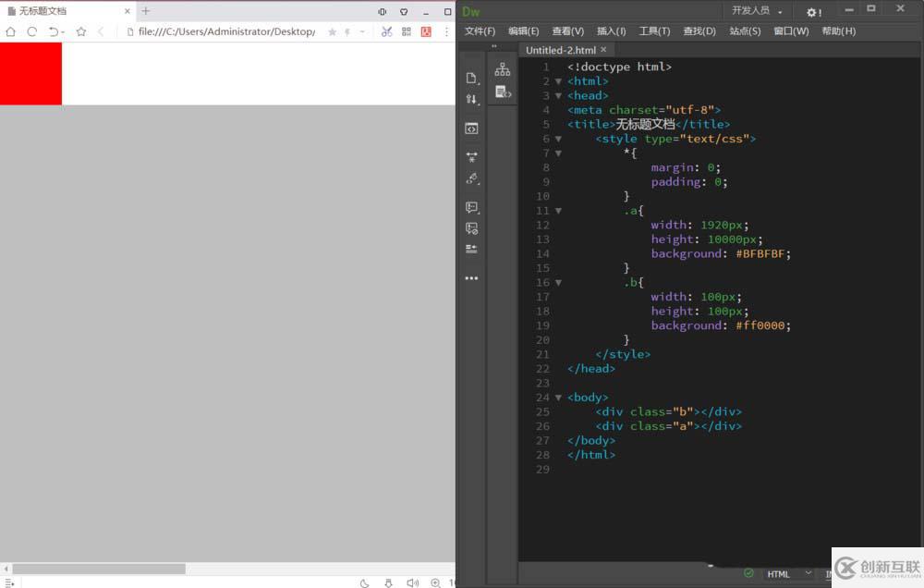
Task: Click the download icon in browser status bar
Action: pos(388,583)
